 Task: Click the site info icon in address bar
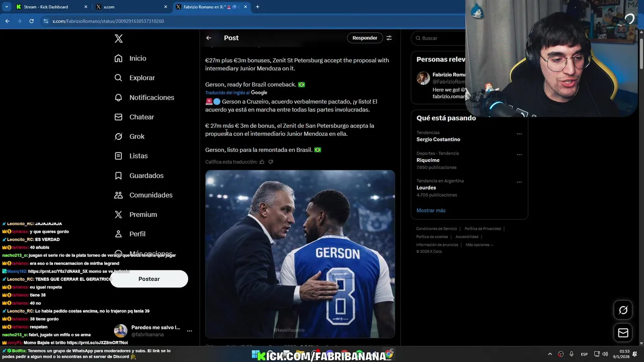point(46,21)
